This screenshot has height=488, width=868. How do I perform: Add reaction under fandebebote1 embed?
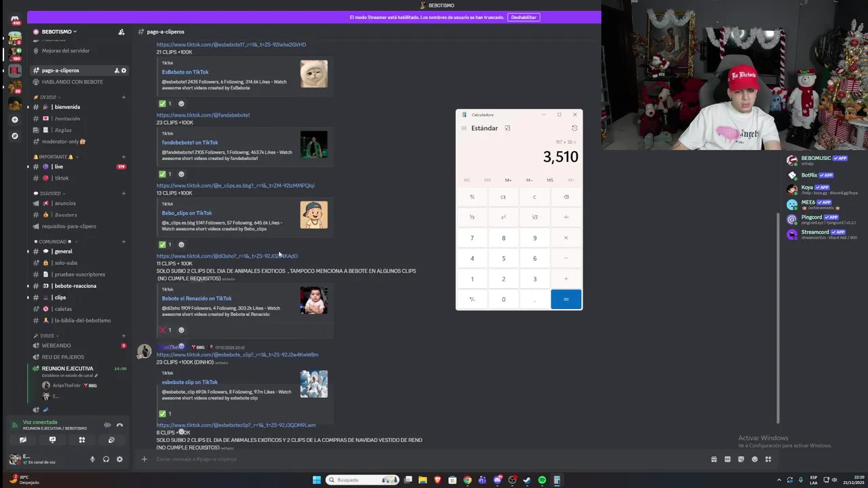pos(181,174)
